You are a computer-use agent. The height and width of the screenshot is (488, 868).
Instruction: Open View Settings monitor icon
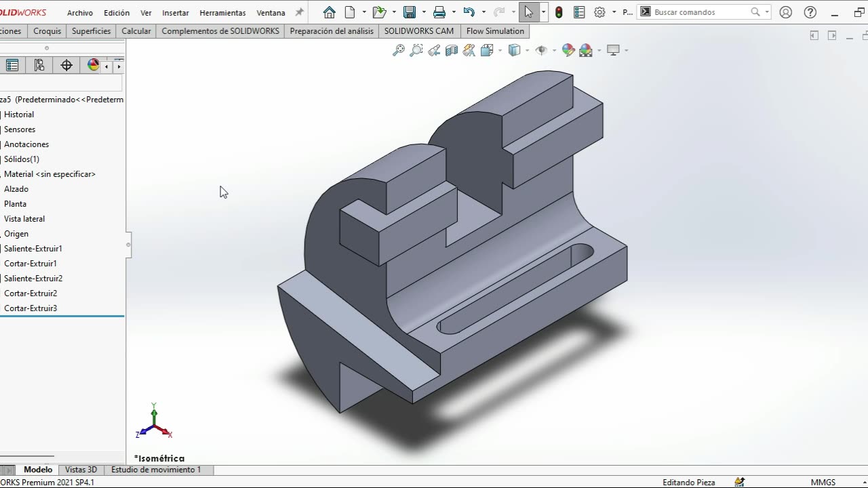coord(614,50)
